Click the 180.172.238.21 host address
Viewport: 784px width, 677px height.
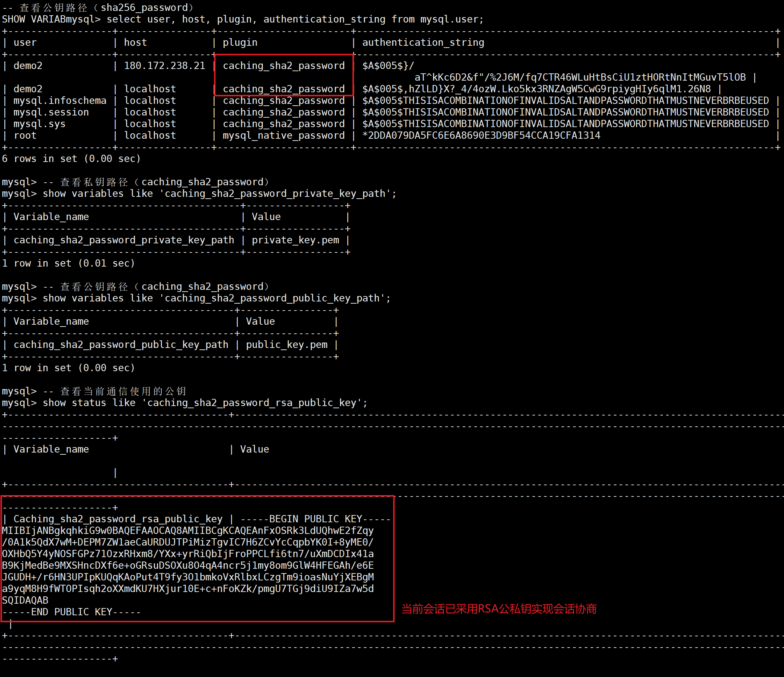coord(164,66)
